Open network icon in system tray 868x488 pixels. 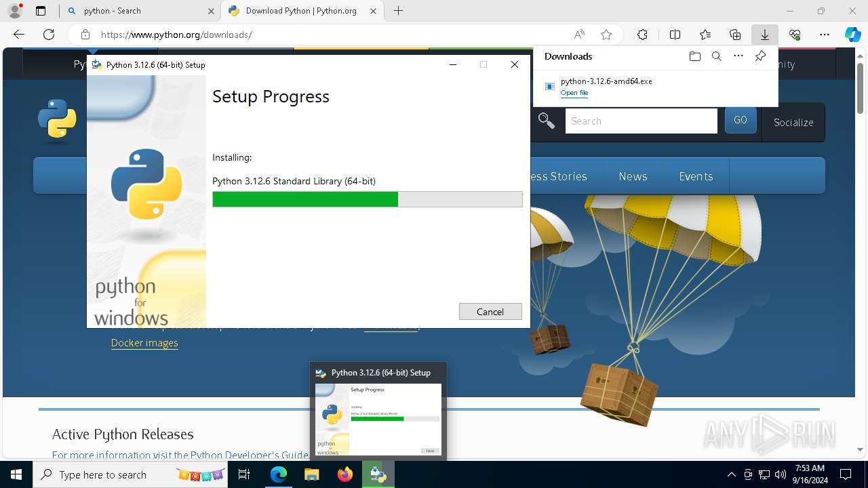764,474
